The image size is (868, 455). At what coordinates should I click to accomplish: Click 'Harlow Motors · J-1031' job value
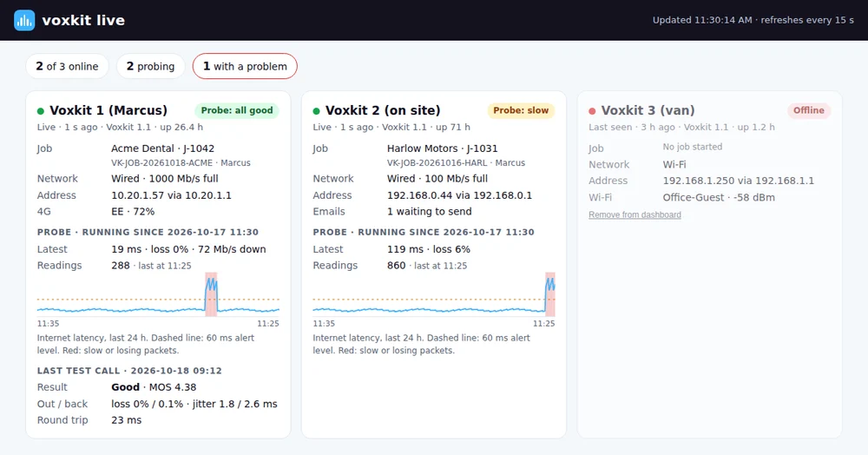[443, 148]
